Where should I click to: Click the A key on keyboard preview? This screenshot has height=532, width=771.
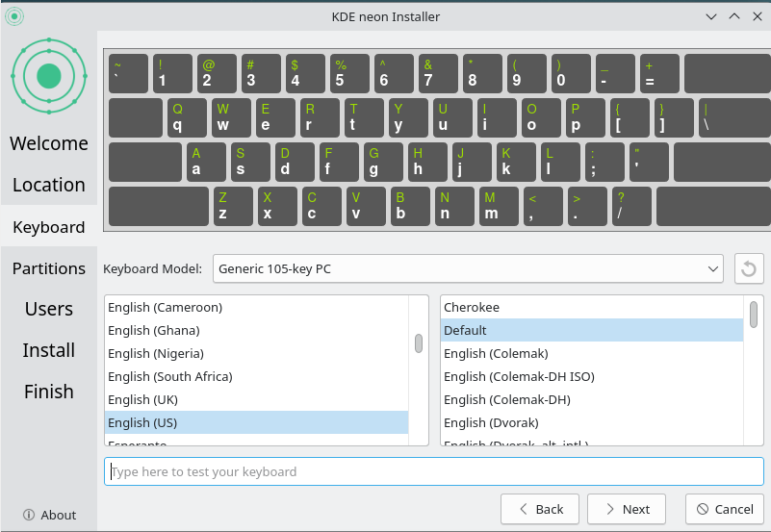(x=206, y=163)
